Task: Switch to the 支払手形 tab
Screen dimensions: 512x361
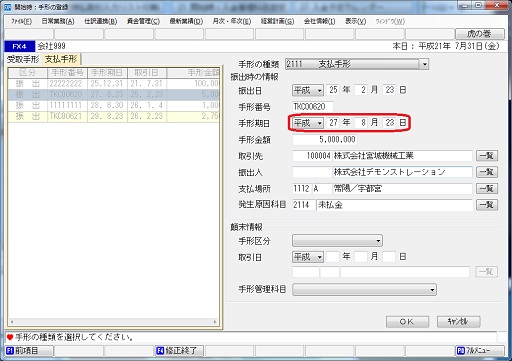Action: pos(61,59)
